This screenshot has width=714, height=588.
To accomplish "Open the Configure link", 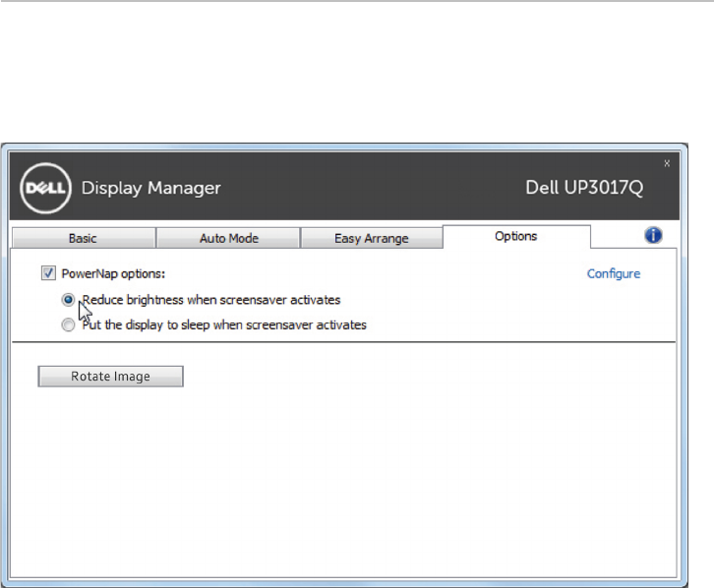I will (614, 273).
